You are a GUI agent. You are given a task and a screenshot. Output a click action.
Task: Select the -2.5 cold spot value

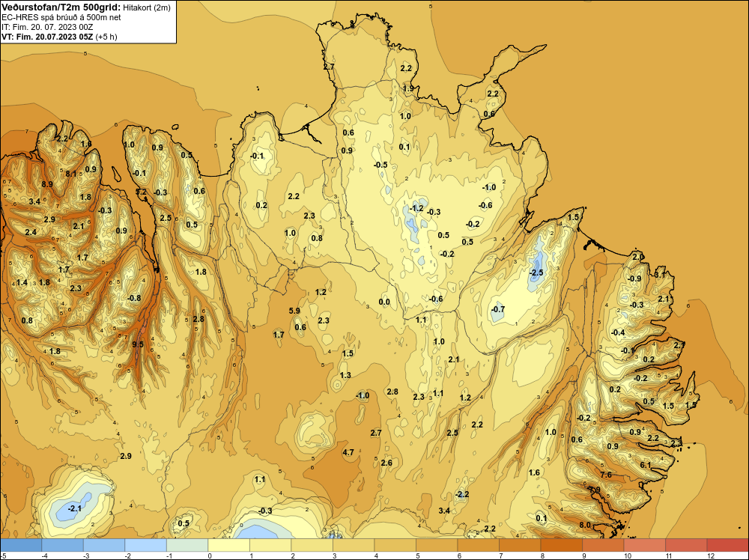pyautogui.click(x=536, y=272)
